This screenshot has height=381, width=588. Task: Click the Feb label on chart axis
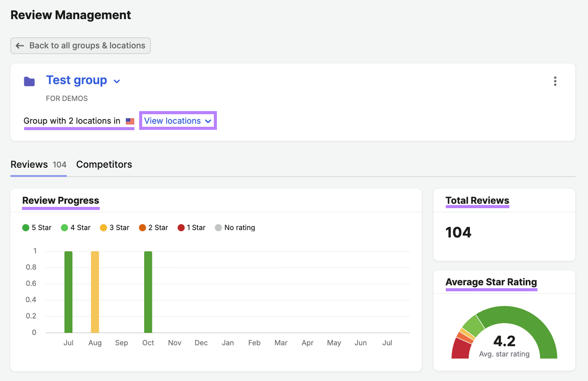[254, 343]
